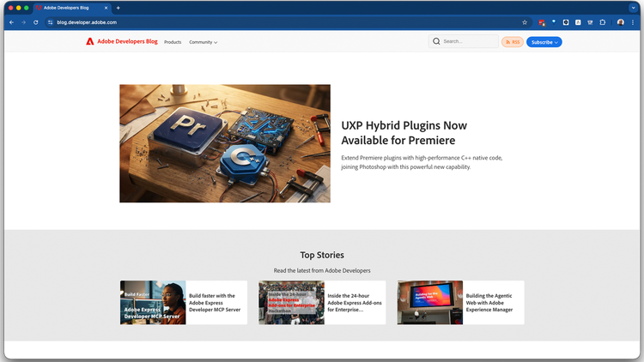Reload the page with the refresh icon

[x=35, y=22]
